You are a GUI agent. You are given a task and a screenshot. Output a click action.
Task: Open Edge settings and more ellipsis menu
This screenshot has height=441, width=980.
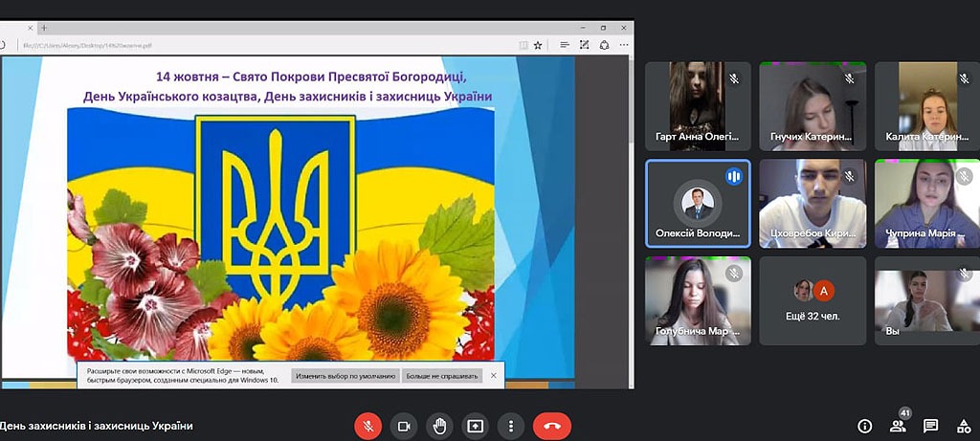(x=624, y=44)
